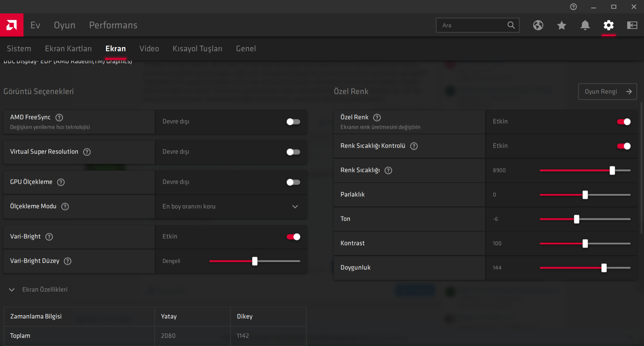Open the Genel tab
This screenshot has width=644, height=346.
(x=246, y=49)
